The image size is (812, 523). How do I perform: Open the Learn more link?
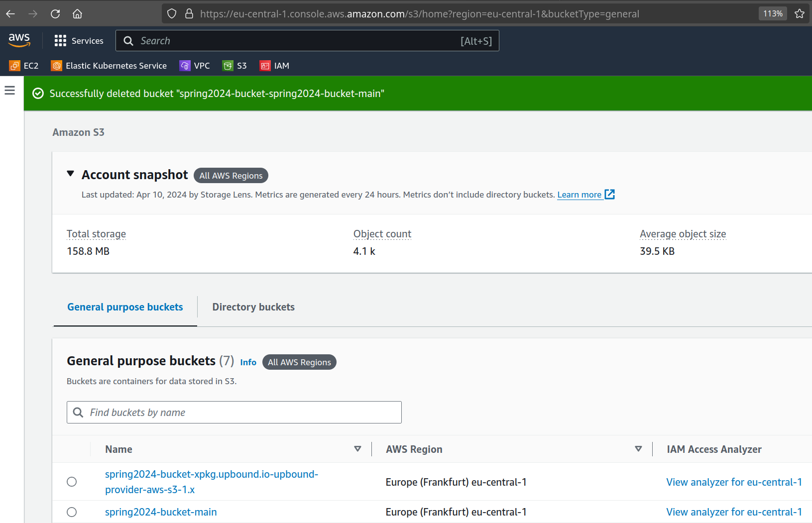coord(580,195)
